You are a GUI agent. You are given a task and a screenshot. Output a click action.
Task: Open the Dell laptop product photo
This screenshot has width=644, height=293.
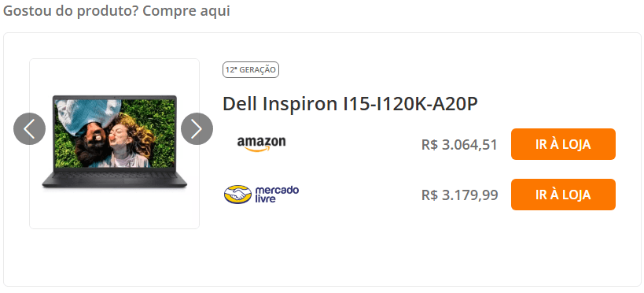pos(115,143)
